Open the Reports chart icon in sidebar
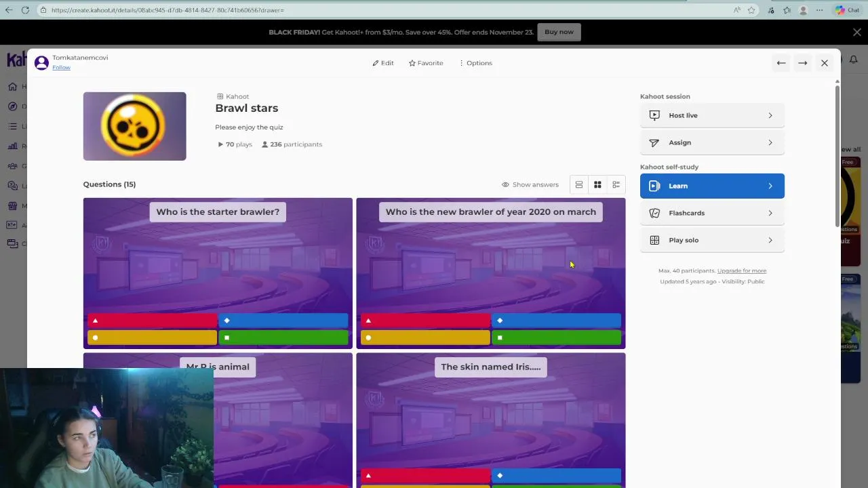This screenshot has height=488, width=868. tap(13, 146)
